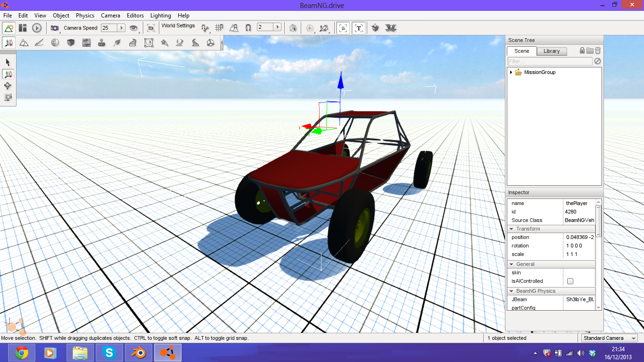Open the Standard Camera dropdown

609,338
